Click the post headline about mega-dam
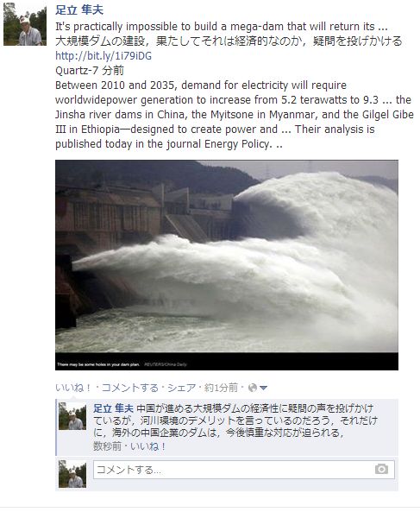This screenshot has height=512, width=420. pyautogui.click(x=222, y=27)
